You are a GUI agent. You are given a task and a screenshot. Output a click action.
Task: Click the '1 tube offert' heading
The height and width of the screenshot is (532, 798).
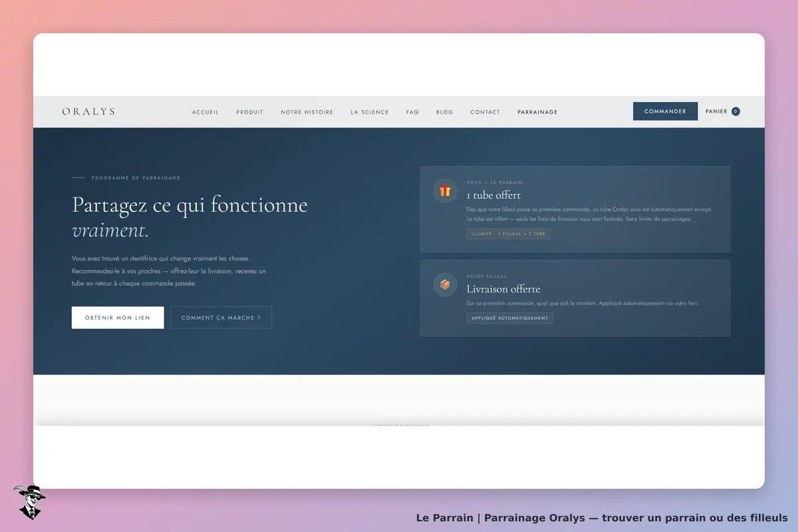(x=493, y=196)
